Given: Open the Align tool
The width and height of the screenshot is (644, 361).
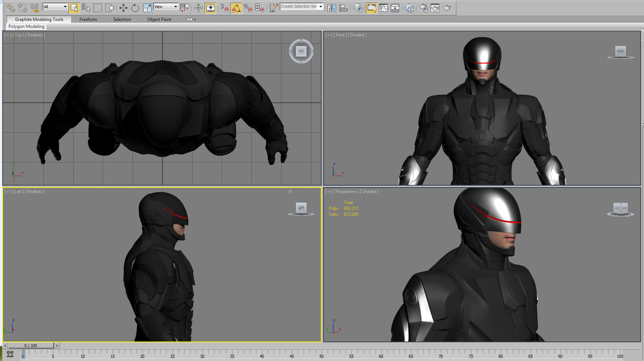Looking at the screenshot, I should click(x=344, y=8).
